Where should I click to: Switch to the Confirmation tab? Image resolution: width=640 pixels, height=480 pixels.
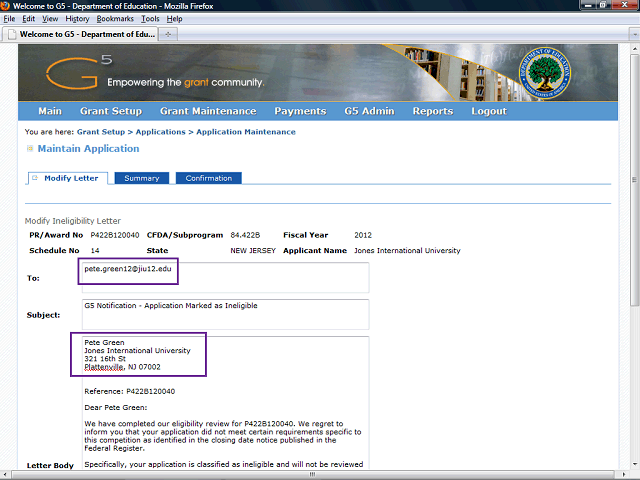pyautogui.click(x=209, y=178)
